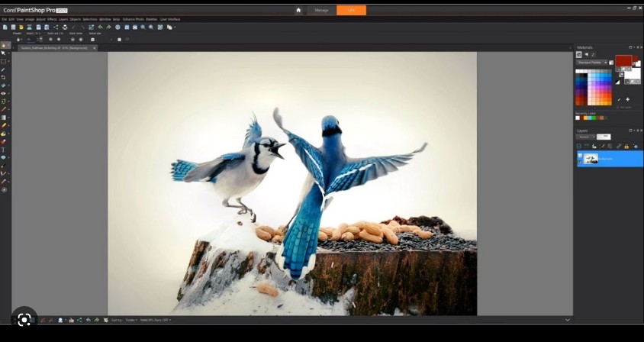
Task: Open the Effects menu
Action: [x=52, y=19]
